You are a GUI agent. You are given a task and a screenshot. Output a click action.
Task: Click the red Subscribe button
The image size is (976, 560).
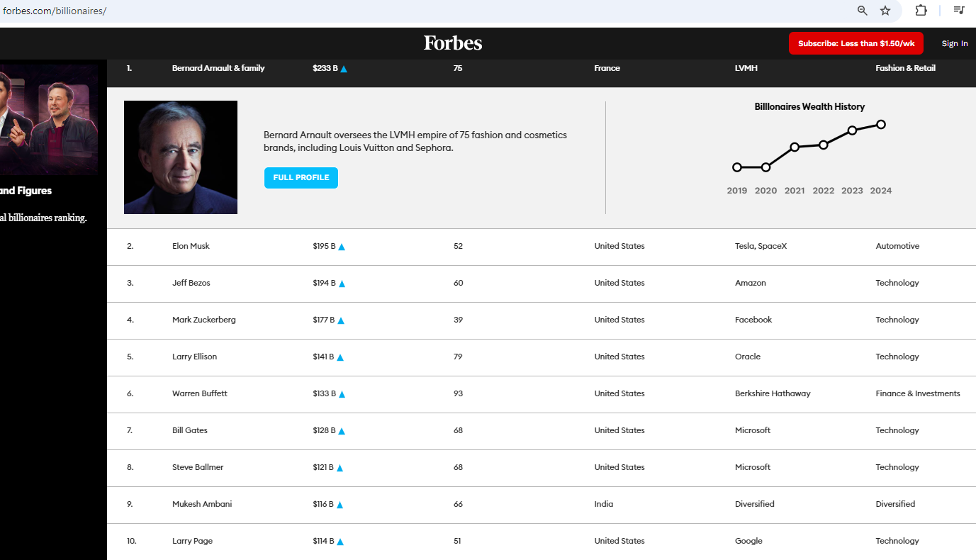[x=856, y=43]
